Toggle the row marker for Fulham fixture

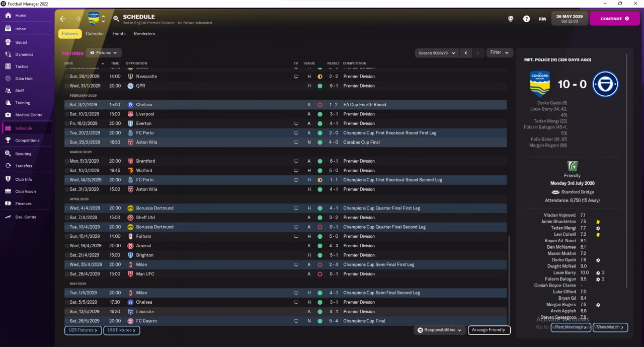(67, 236)
